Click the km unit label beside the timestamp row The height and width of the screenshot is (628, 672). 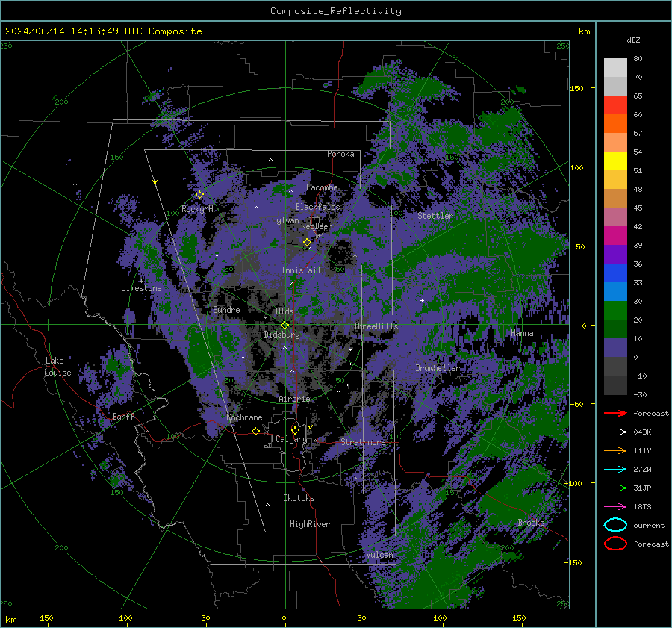coord(584,31)
